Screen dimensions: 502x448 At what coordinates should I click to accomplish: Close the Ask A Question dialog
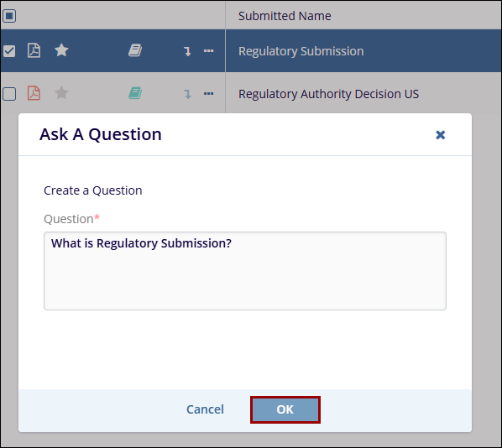point(441,135)
